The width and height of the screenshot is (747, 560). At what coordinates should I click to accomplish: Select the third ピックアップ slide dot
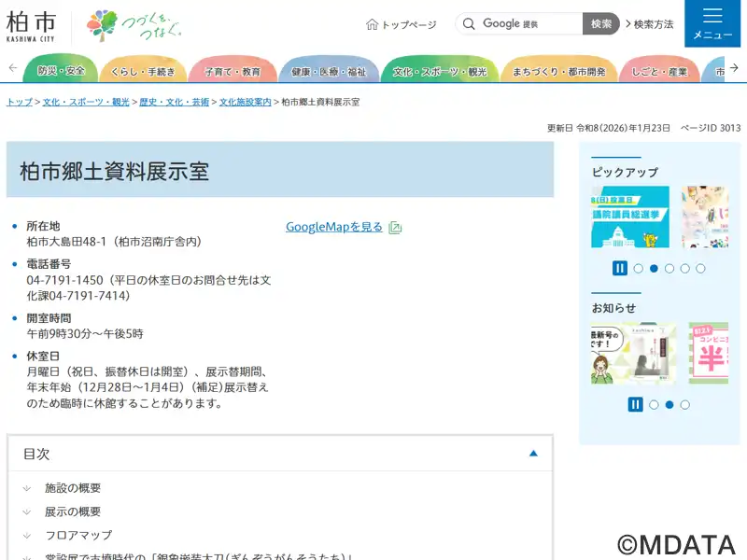click(x=669, y=269)
